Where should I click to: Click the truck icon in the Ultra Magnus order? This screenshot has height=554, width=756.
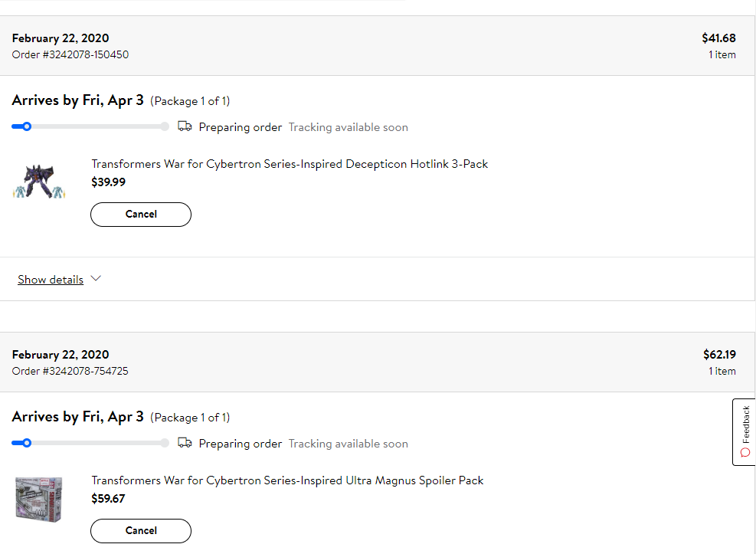185,443
